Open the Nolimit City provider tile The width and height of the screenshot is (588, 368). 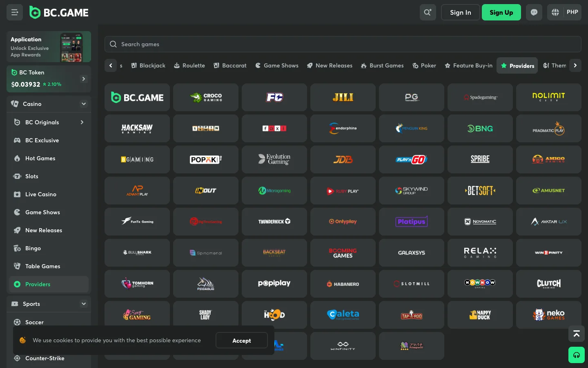pos(549,97)
